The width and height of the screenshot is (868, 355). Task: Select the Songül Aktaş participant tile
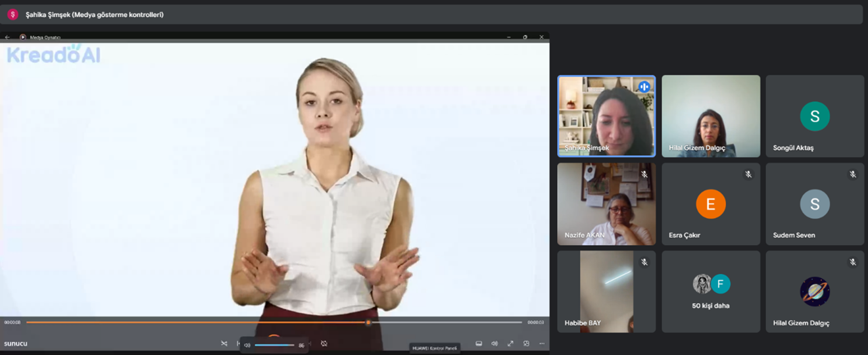(815, 116)
